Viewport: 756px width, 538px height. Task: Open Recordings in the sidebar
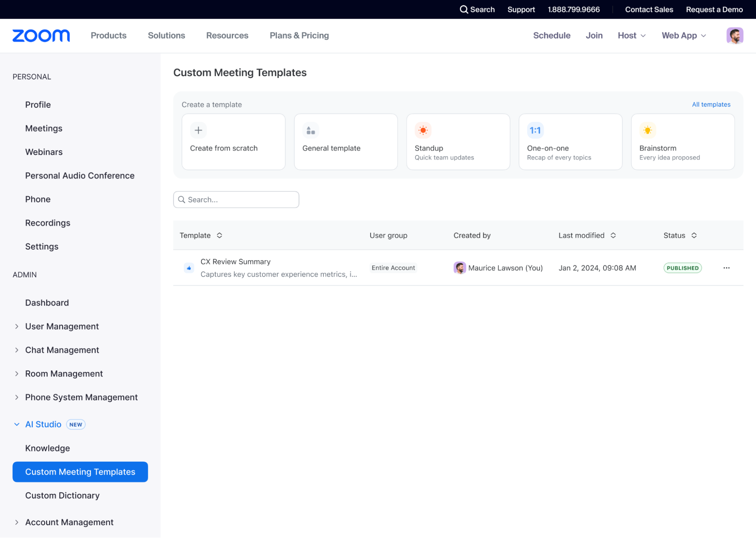(48, 223)
